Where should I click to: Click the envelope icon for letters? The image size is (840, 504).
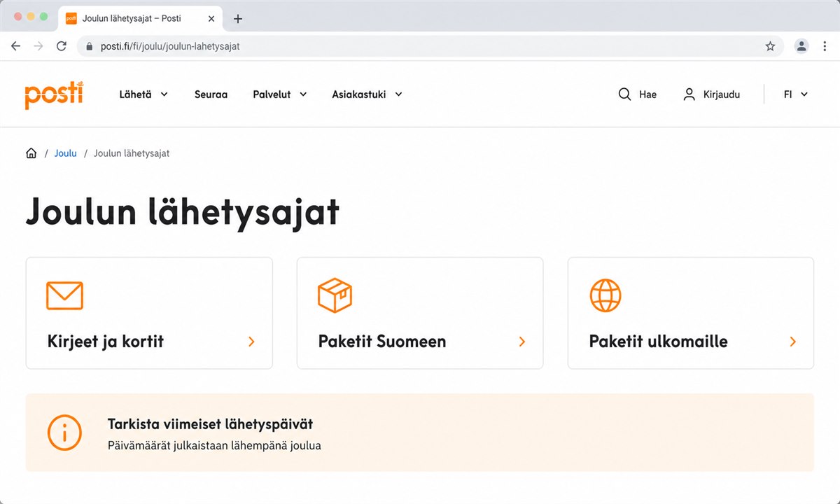[64, 295]
